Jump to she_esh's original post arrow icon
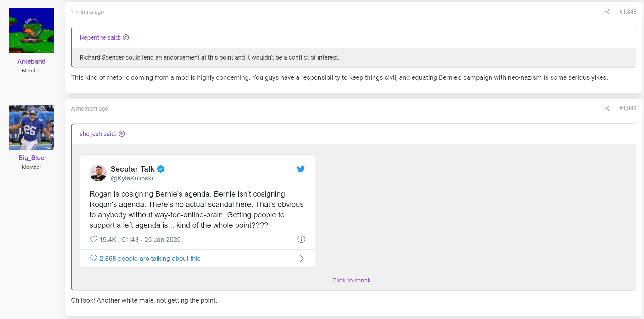The width and height of the screenshot is (644, 319). tap(122, 134)
